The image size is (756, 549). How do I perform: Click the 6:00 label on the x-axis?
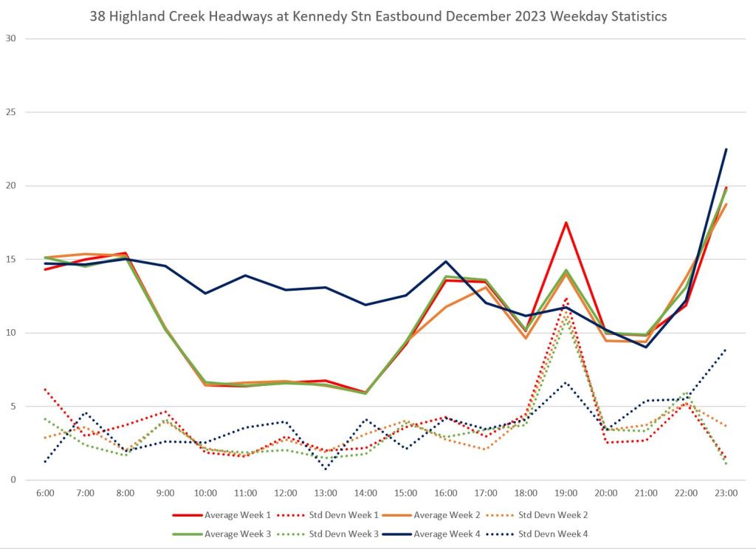[x=45, y=492]
